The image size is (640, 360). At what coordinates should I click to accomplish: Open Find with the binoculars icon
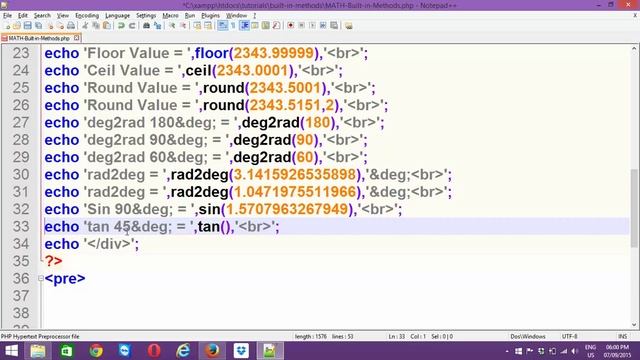tap(146, 26)
